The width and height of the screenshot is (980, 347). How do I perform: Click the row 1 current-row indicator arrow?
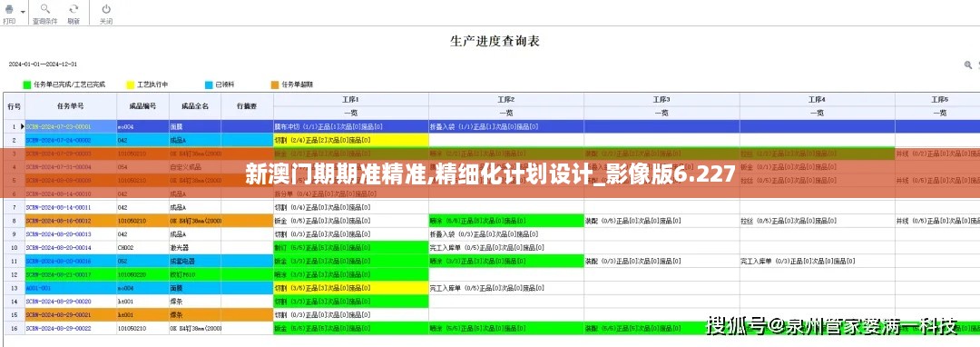point(23,126)
